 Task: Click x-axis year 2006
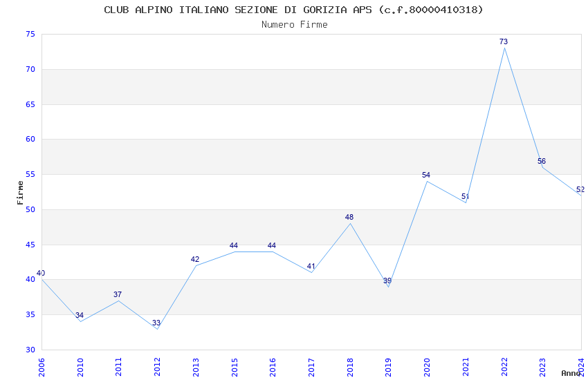pyautogui.click(x=42, y=367)
